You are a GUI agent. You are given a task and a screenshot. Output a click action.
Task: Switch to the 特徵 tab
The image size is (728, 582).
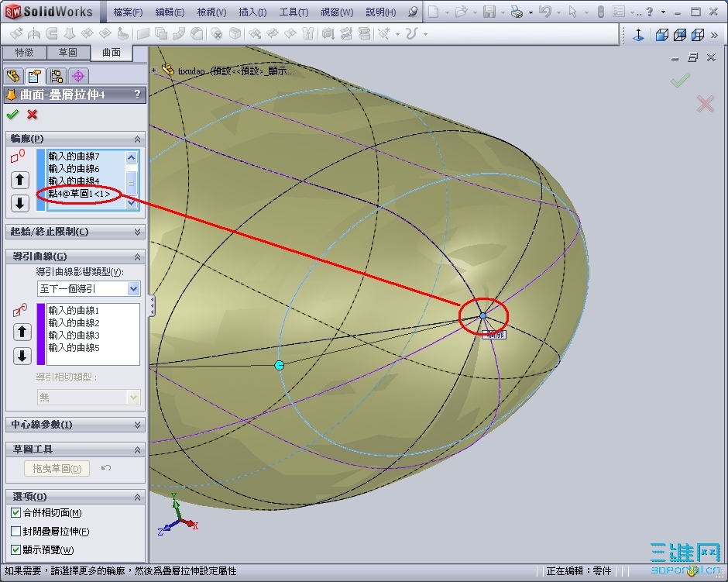(x=24, y=53)
